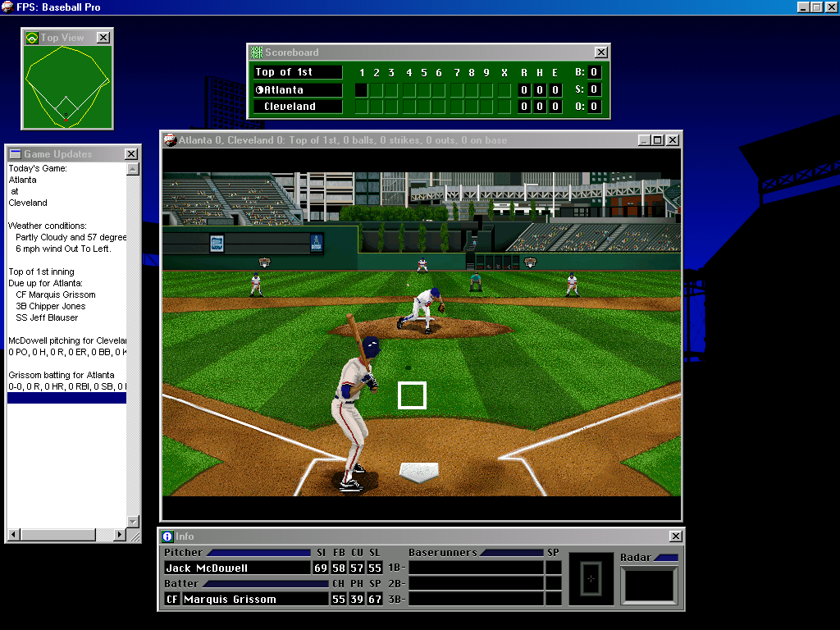Click 'Weather conditions:' line in Game Updates
Screen dimensions: 840x630
[x=47, y=226]
